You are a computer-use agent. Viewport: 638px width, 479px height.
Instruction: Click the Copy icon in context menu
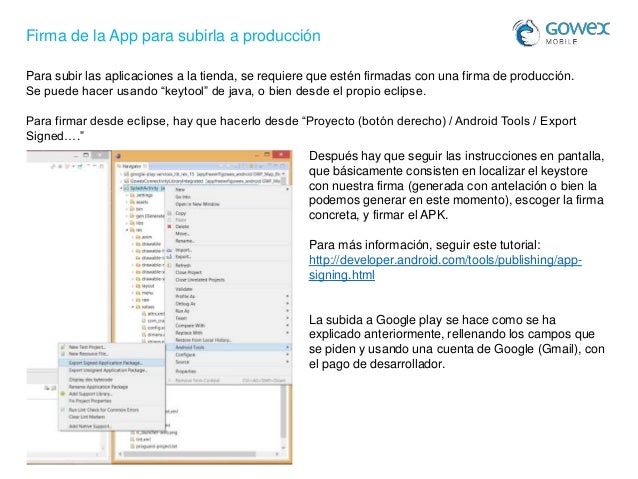170,213
